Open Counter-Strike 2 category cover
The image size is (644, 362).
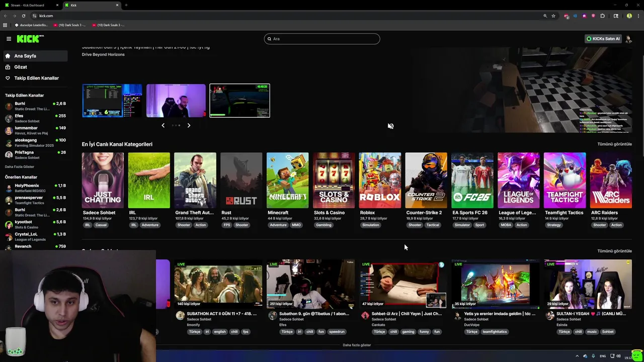(x=426, y=180)
